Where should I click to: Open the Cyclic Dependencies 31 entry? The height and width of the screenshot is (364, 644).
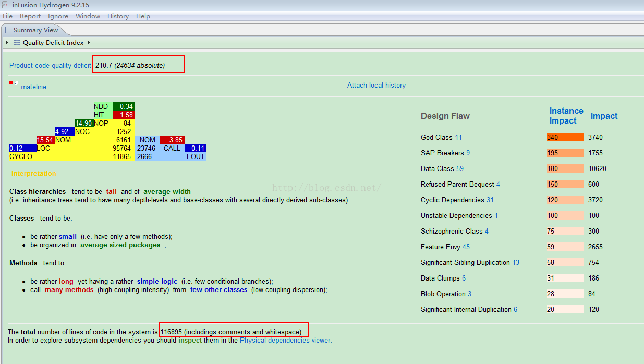(457, 200)
